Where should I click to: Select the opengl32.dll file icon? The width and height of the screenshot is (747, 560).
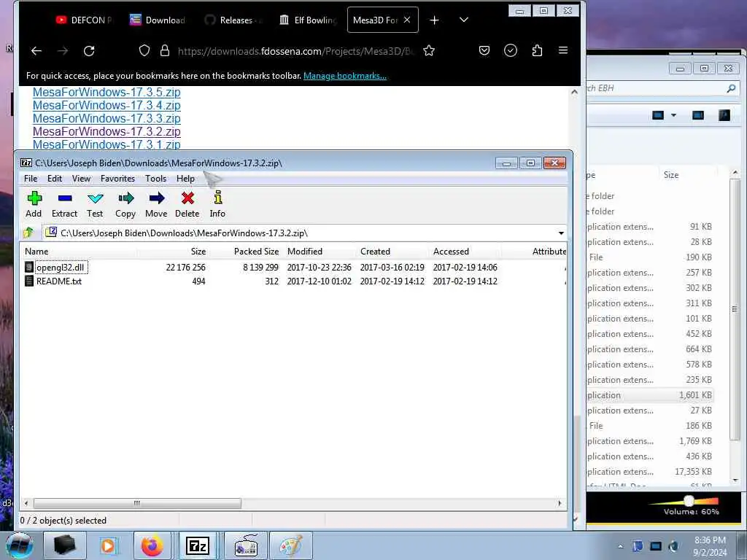click(x=29, y=267)
